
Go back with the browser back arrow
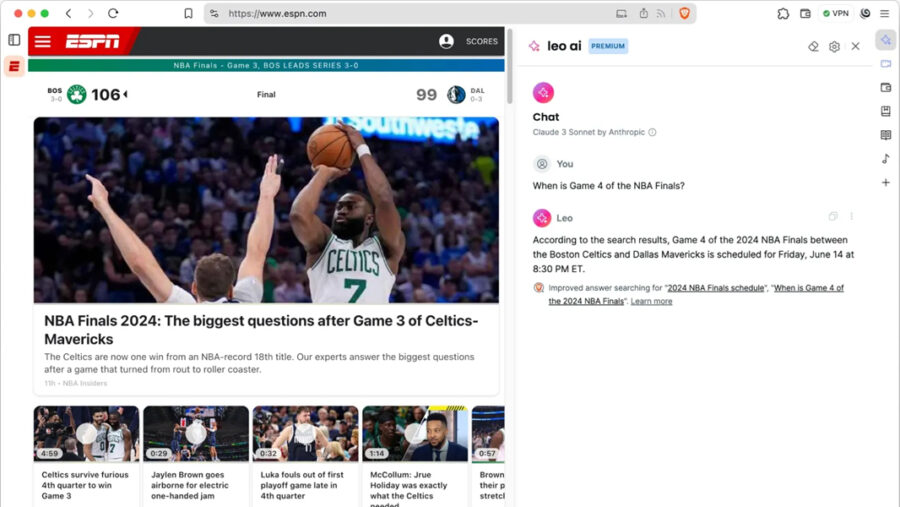click(x=68, y=13)
